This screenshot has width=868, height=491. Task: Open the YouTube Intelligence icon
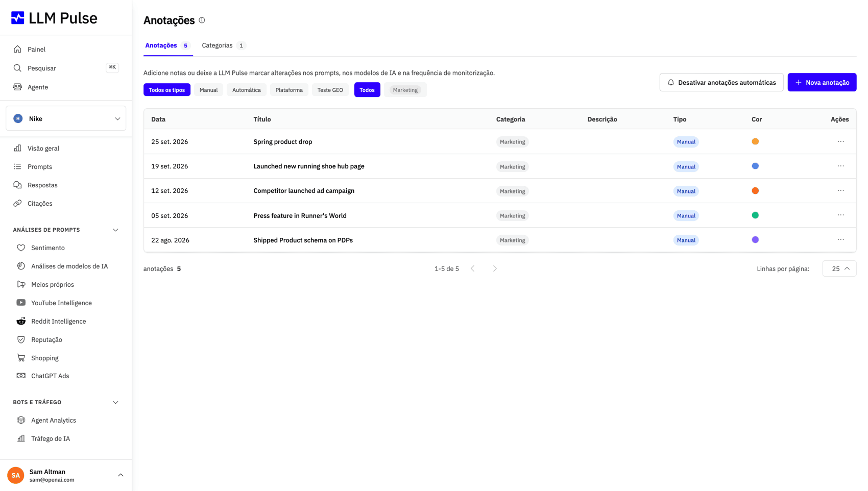pos(21,303)
